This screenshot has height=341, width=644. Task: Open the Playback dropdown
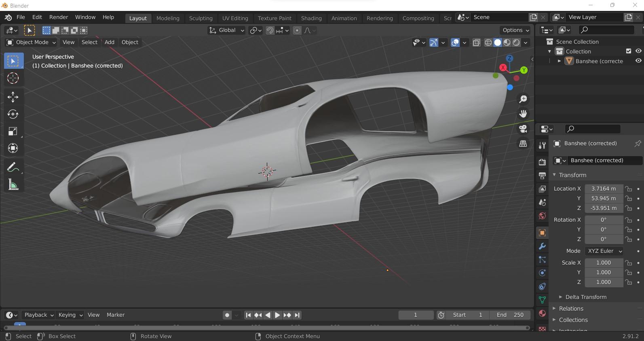(x=38, y=315)
